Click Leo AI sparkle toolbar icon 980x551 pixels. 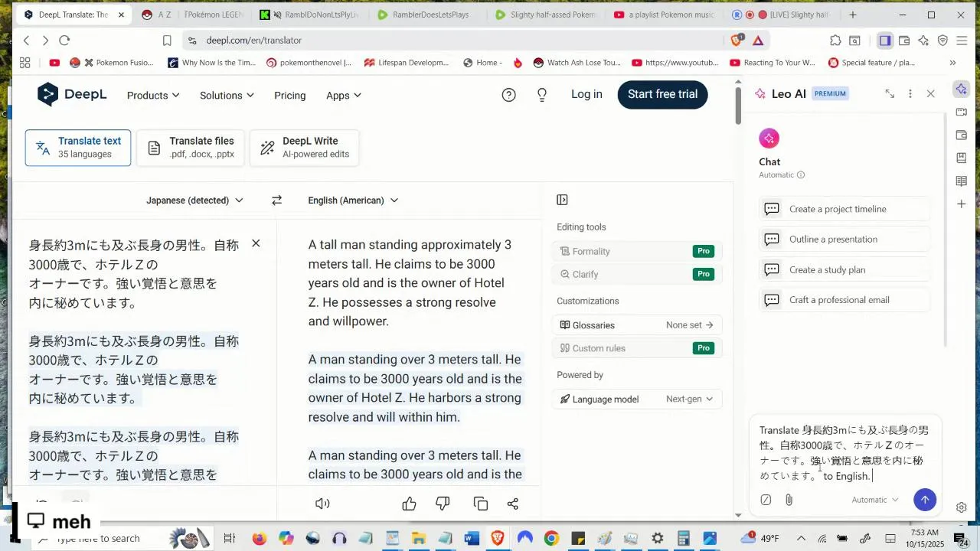(x=923, y=41)
